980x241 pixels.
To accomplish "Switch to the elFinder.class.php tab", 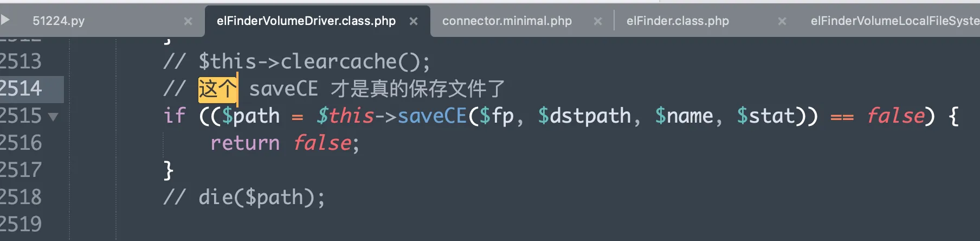I will (678, 21).
